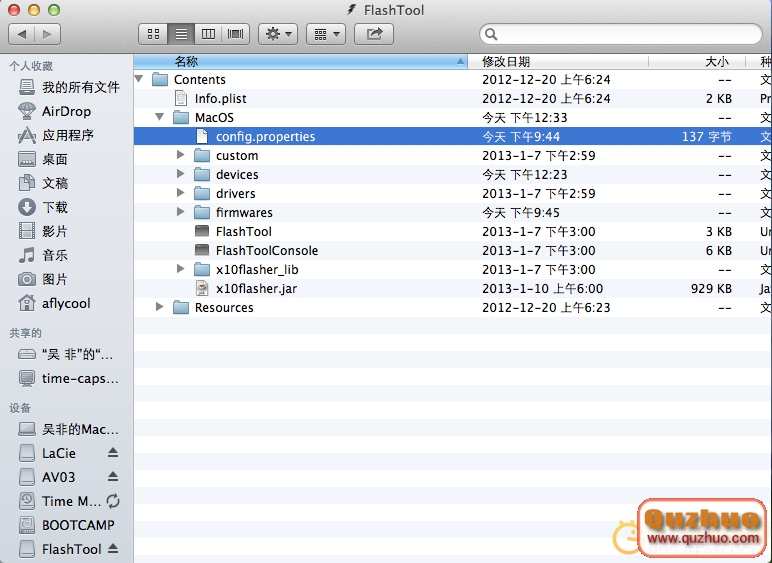Open time-caps shared device
The width and height of the screenshot is (772, 563).
[68, 378]
